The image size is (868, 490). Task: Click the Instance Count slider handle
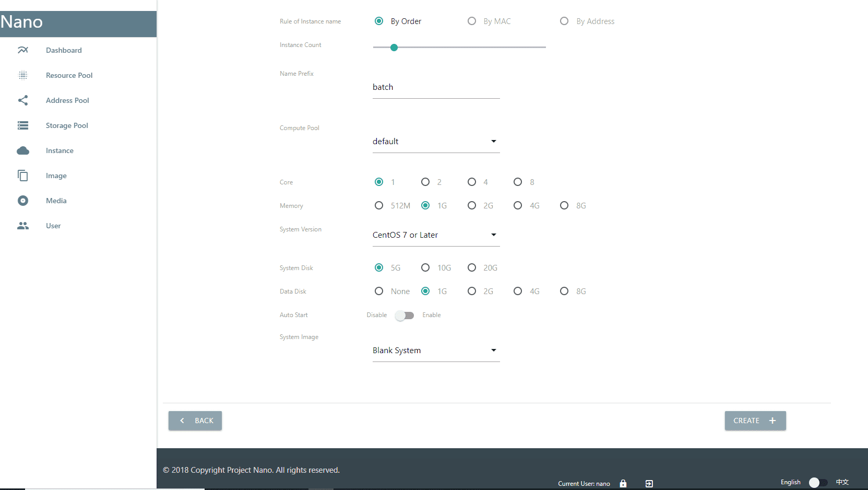point(394,48)
